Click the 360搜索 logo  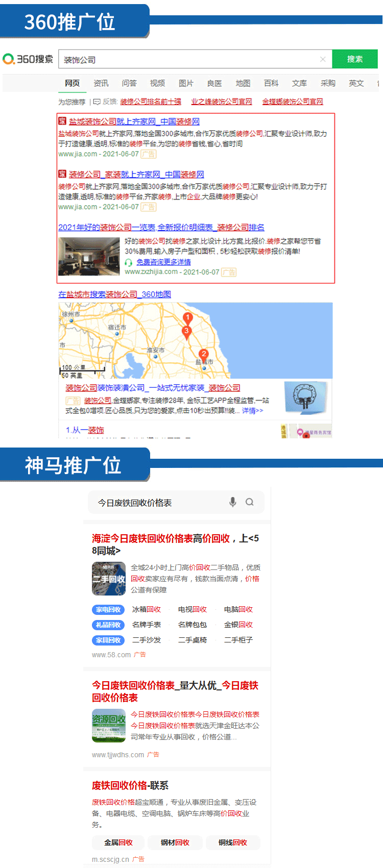[x=28, y=59]
